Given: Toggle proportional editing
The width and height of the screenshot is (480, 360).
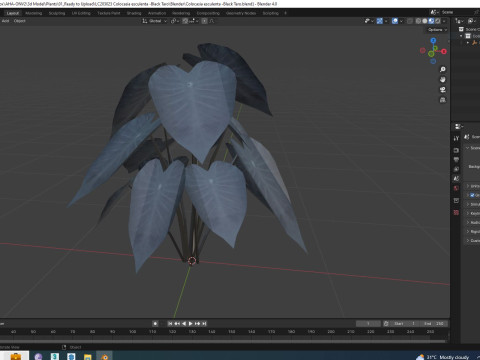Looking at the screenshot, I should (x=204, y=21).
